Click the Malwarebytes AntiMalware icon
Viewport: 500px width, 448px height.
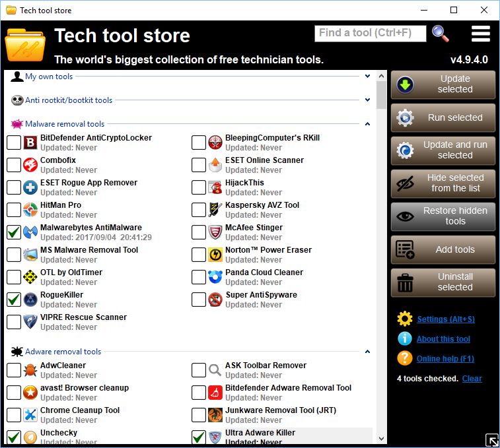pyautogui.click(x=30, y=232)
